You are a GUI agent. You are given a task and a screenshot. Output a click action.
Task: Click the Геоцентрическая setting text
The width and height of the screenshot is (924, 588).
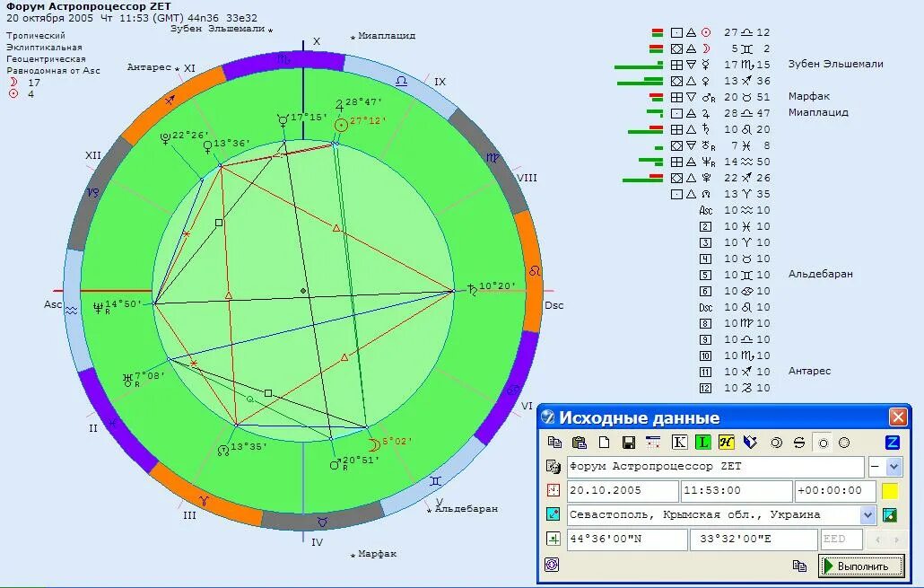click(x=46, y=59)
